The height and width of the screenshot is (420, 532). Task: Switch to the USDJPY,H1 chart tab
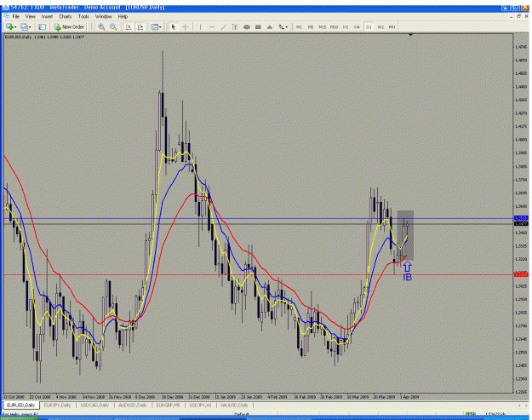[200, 405]
